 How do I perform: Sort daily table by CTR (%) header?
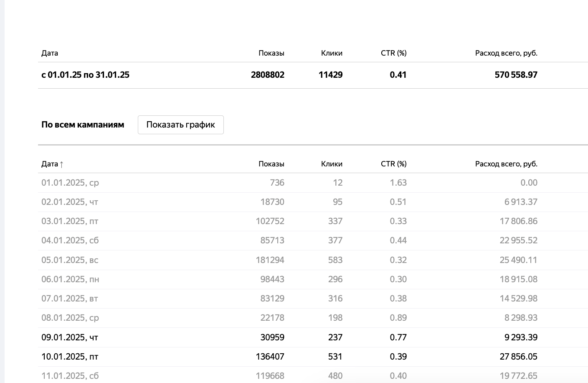click(x=393, y=164)
